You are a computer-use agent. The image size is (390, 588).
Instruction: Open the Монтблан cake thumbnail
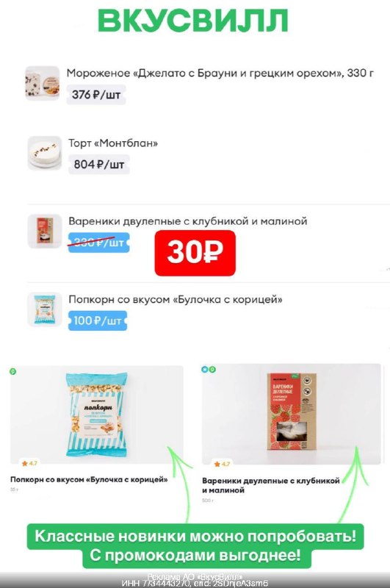coord(45,153)
